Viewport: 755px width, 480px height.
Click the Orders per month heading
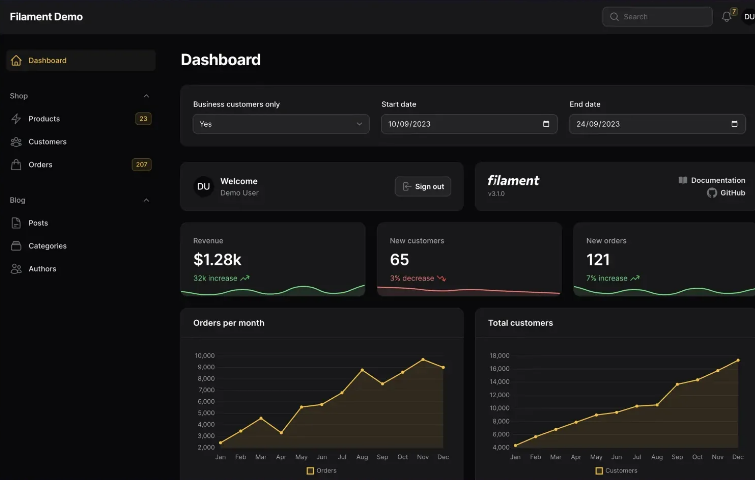click(x=229, y=323)
